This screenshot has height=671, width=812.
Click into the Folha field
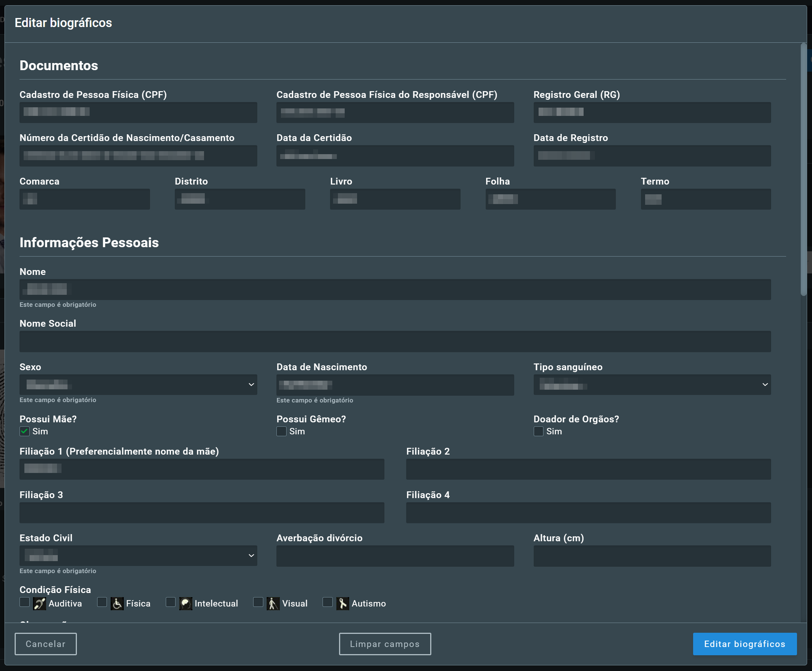551,199
